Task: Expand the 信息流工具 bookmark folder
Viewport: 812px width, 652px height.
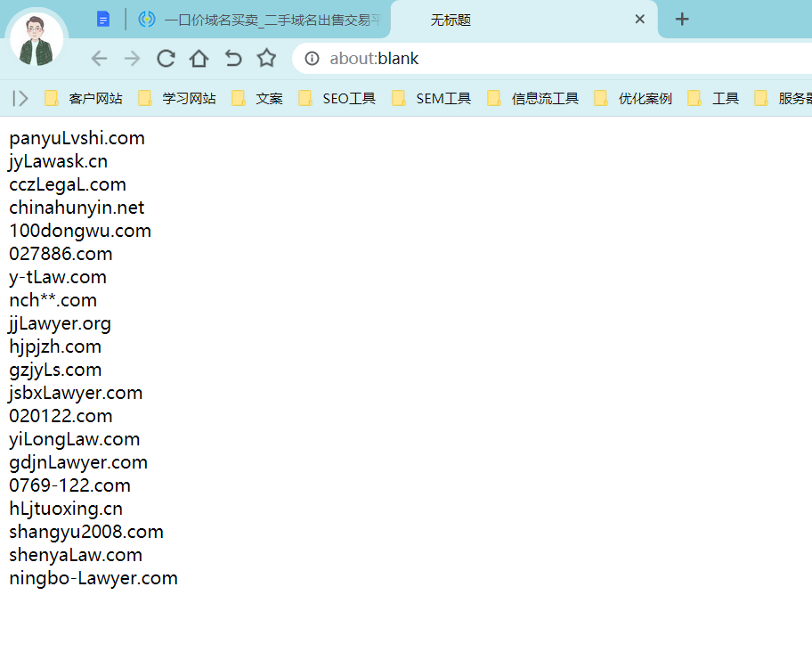Action: pyautogui.click(x=533, y=98)
